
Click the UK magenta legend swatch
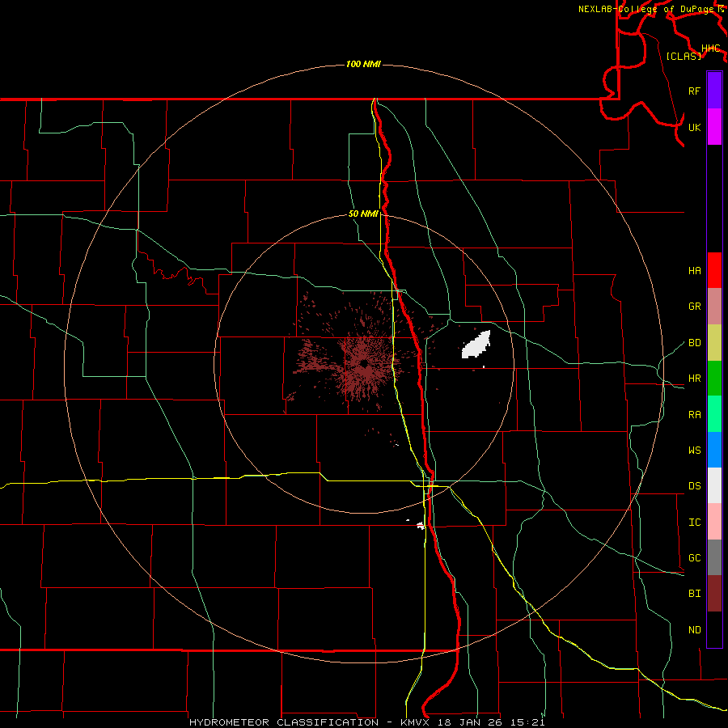click(x=714, y=127)
